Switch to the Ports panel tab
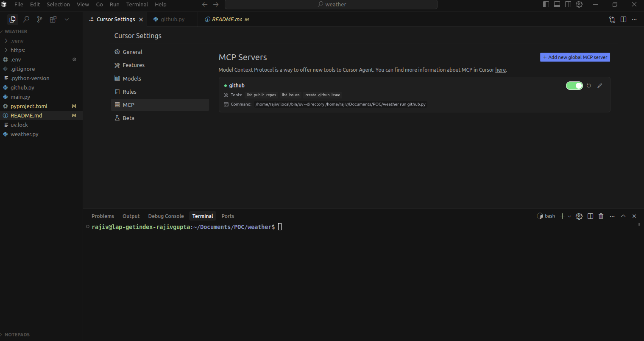Screen dimensions: 644x341 [x=228, y=216]
